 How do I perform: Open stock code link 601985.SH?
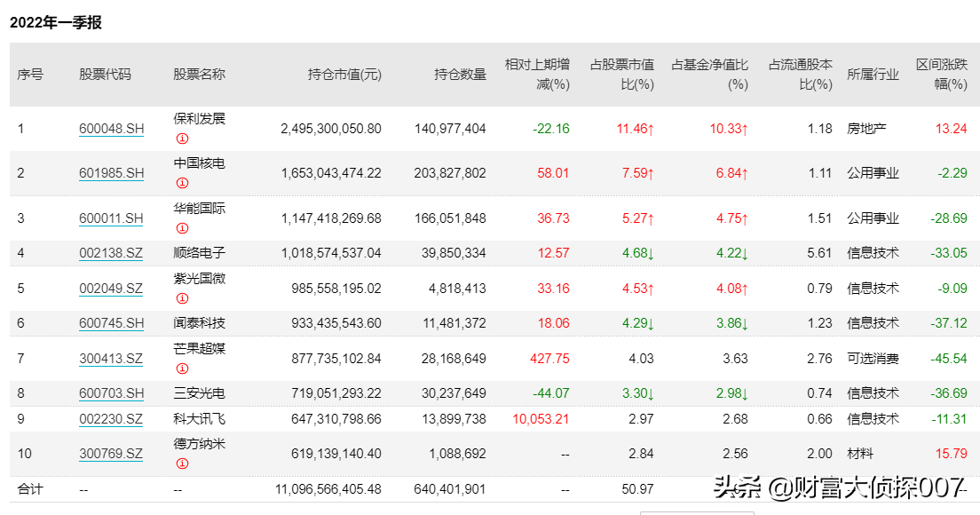point(111,173)
